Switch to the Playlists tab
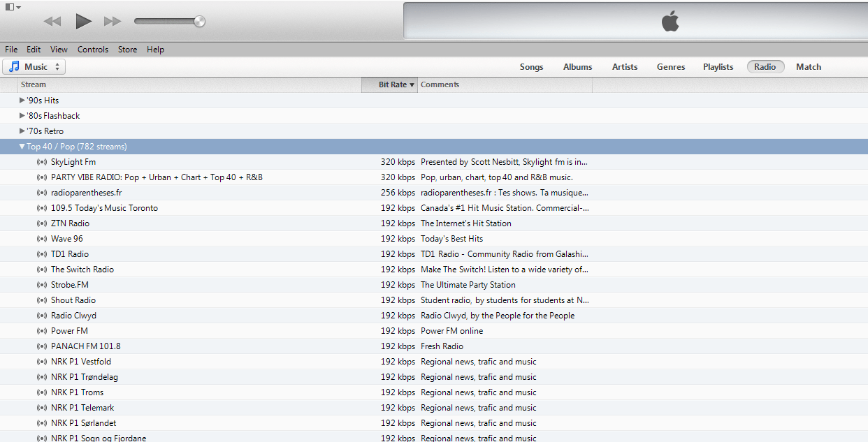The width and height of the screenshot is (868, 442). coord(718,67)
